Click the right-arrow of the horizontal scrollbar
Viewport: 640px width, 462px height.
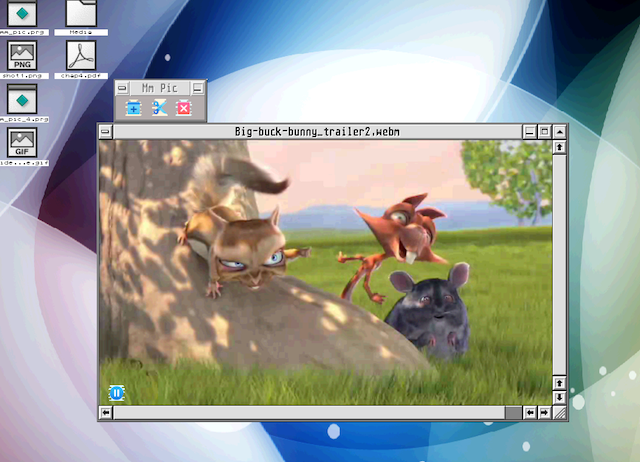[544, 413]
